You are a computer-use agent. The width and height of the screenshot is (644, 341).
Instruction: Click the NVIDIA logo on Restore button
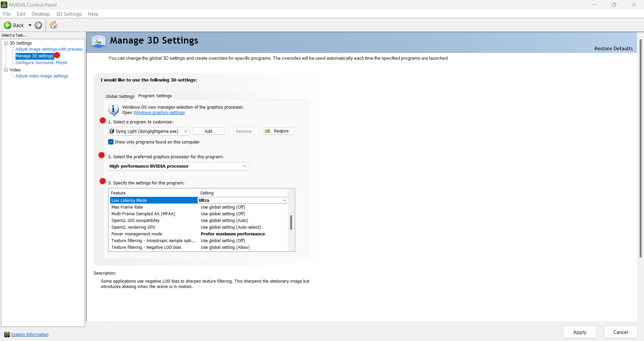click(268, 131)
